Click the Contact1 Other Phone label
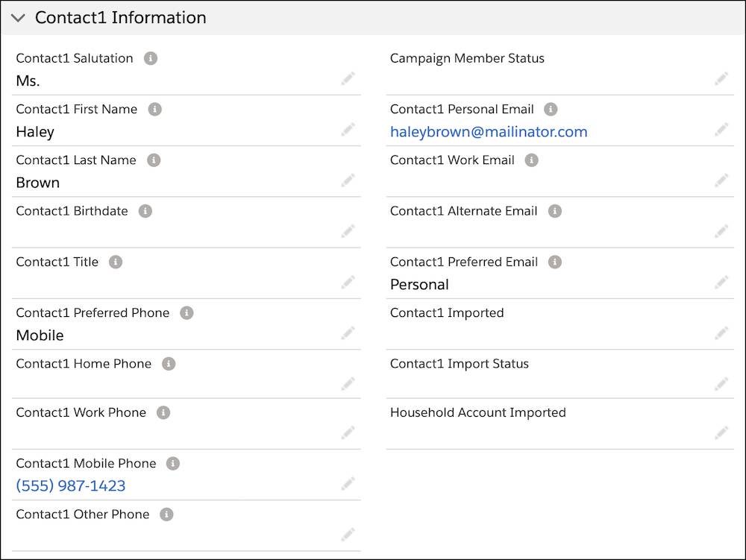This screenshot has width=746, height=560. pos(82,515)
